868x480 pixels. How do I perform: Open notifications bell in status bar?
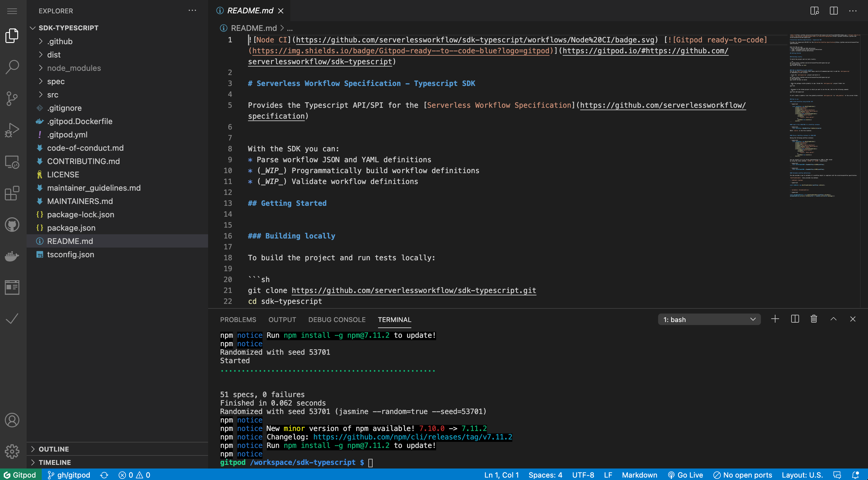(x=855, y=475)
